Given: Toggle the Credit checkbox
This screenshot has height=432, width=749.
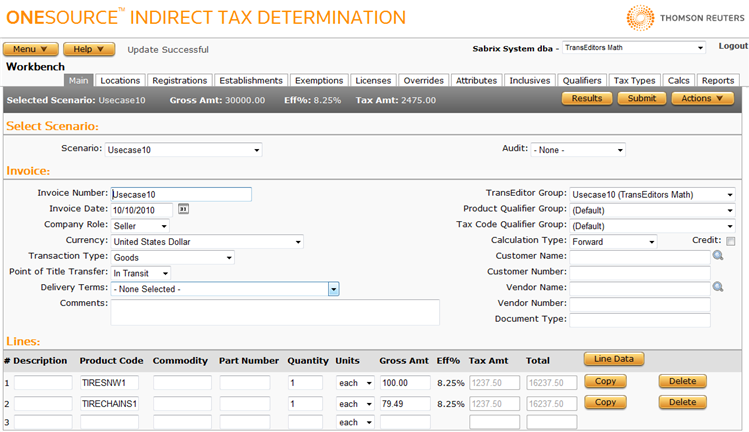Looking at the screenshot, I should tap(730, 241).
